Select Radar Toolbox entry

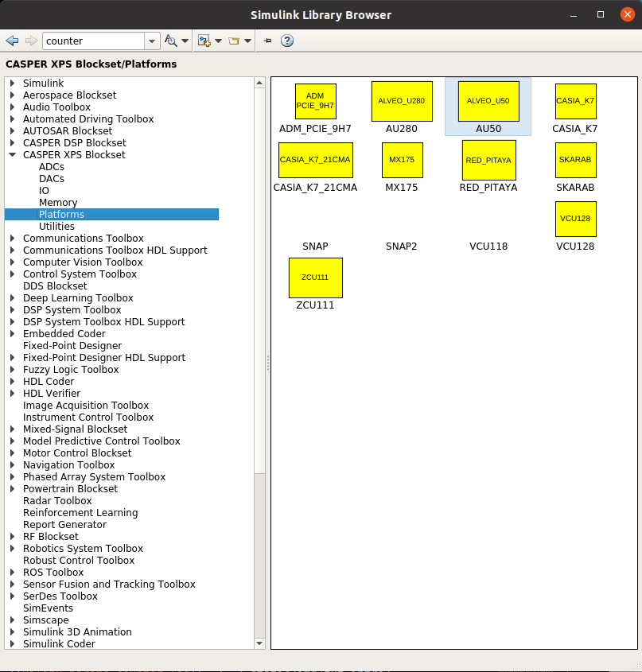[57, 500]
